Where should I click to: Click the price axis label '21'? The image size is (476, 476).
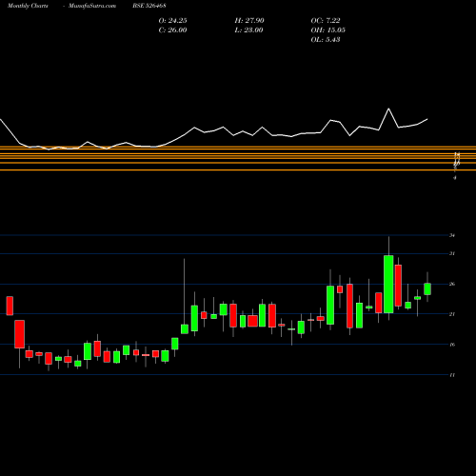coord(452,314)
